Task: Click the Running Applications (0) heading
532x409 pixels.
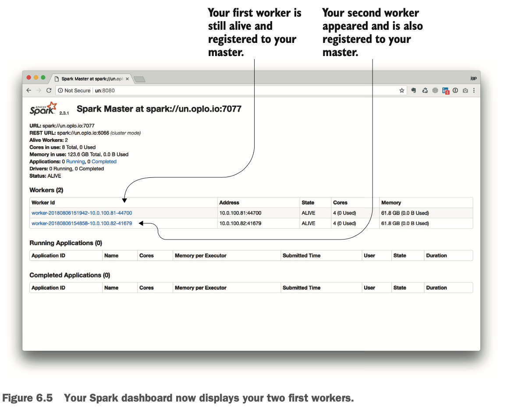Action: (66, 243)
